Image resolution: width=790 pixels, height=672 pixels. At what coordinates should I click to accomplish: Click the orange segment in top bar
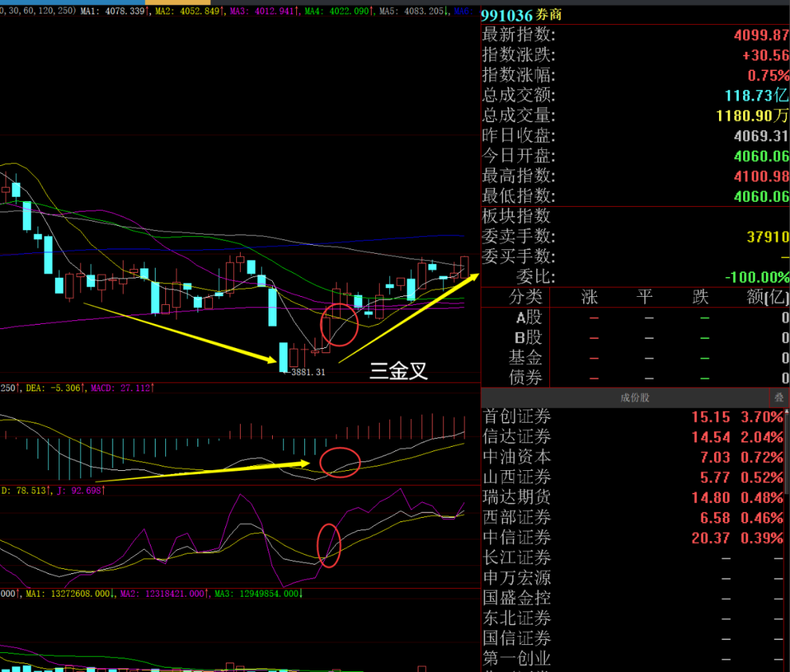[x=178, y=2]
